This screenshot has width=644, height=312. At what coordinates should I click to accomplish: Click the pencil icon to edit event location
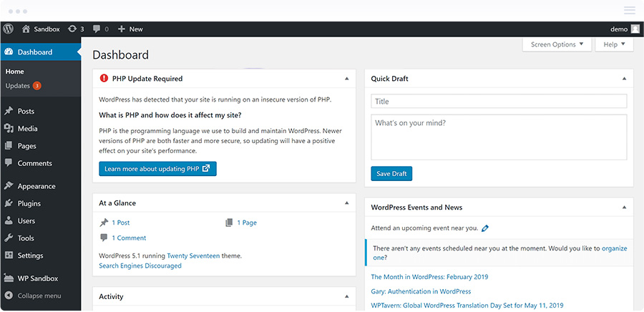[485, 228]
